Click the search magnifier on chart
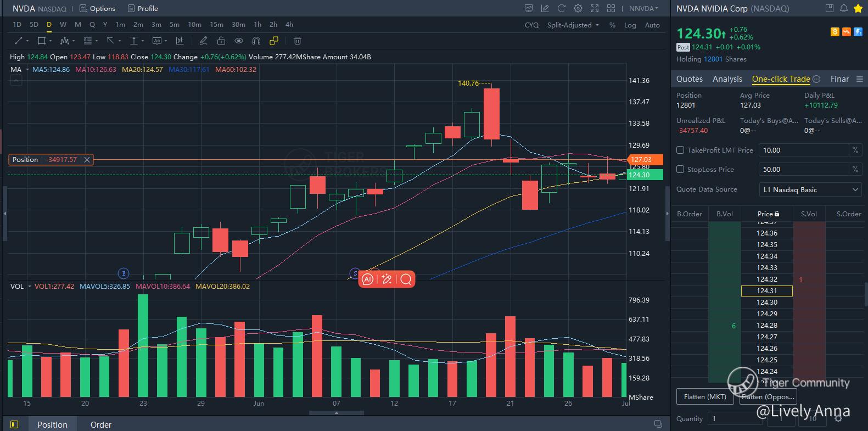868x431 pixels. [406, 279]
